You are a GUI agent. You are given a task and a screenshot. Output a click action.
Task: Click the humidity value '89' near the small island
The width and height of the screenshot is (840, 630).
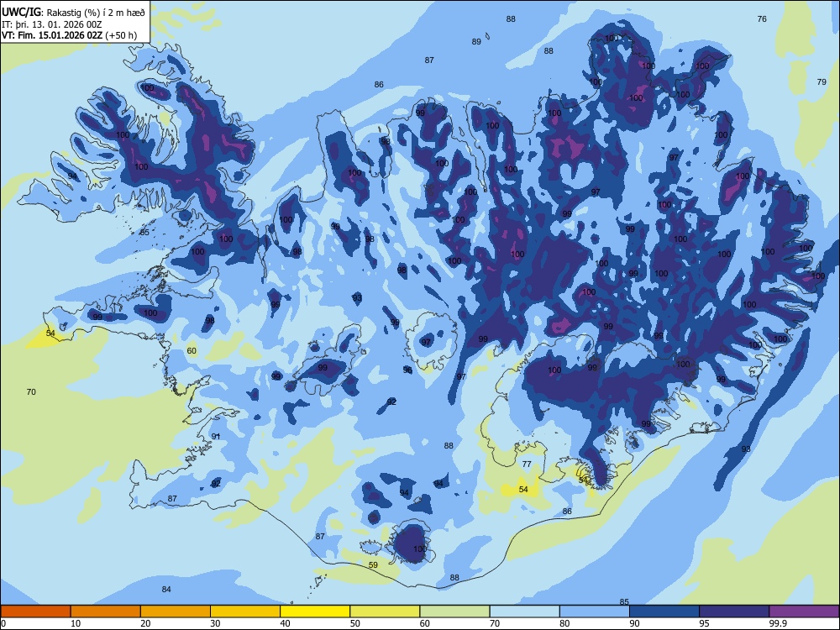(476, 42)
